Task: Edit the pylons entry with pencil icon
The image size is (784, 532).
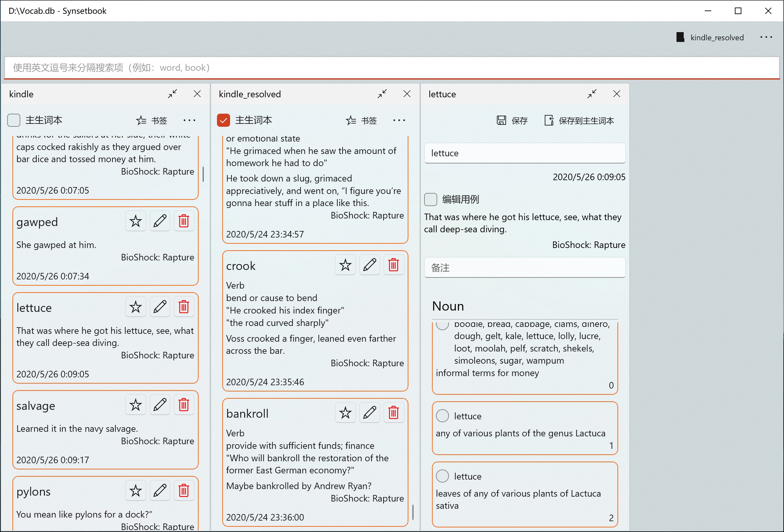Action: click(x=160, y=490)
